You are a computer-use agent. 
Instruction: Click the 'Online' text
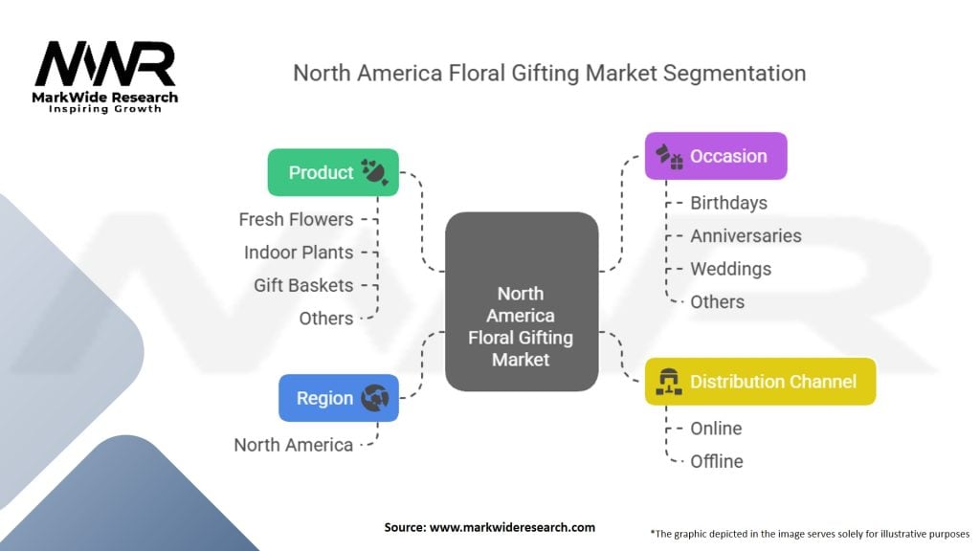point(716,429)
